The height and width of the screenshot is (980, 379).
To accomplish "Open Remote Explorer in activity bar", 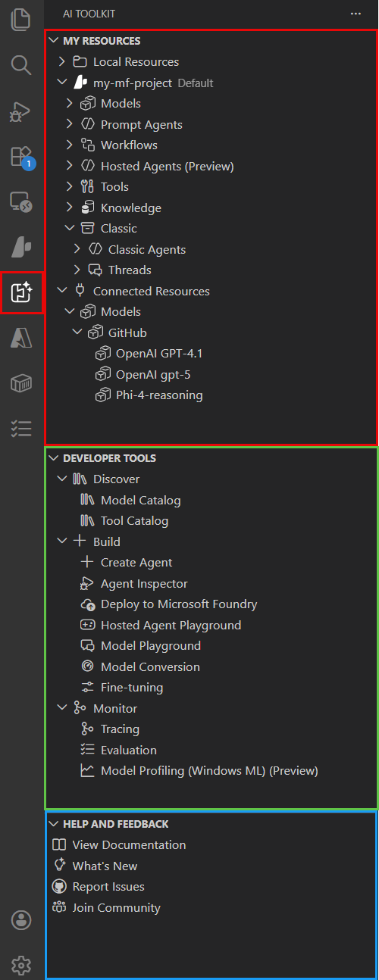I will tap(21, 202).
